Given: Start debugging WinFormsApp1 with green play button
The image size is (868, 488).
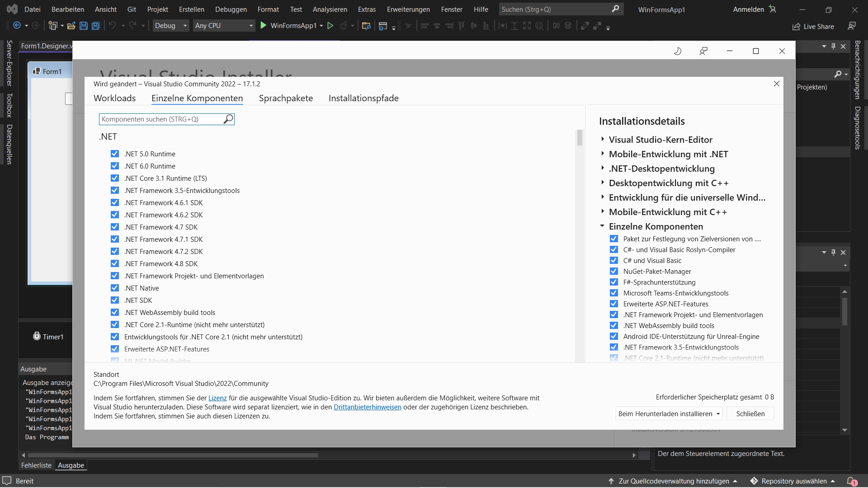Looking at the screenshot, I should 264,26.
